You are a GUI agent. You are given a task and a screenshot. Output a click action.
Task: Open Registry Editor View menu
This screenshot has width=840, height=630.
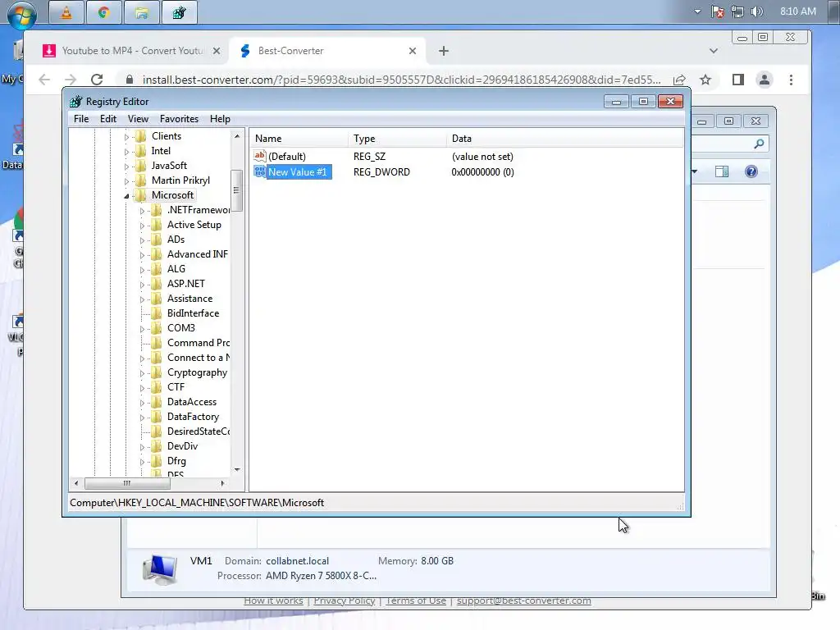(x=138, y=119)
